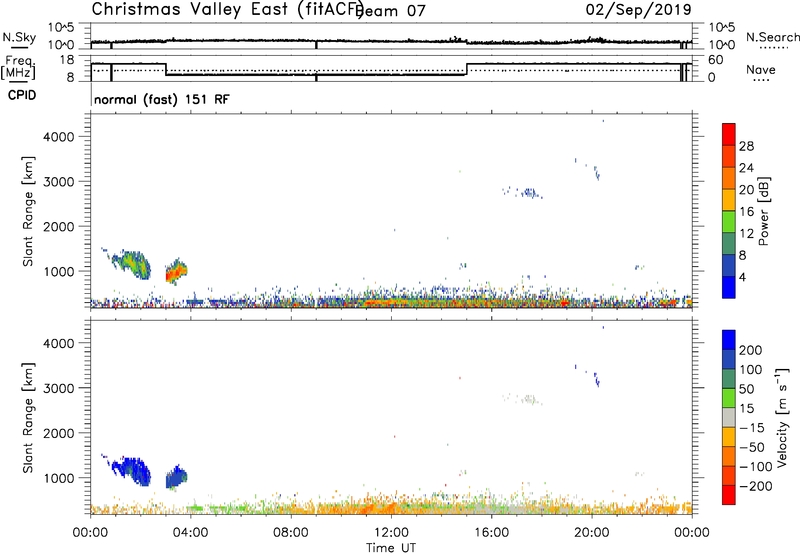Screen dimensions: 800x554
Task: Click the '200' label on the Velocity colorbar
Action: (x=751, y=350)
